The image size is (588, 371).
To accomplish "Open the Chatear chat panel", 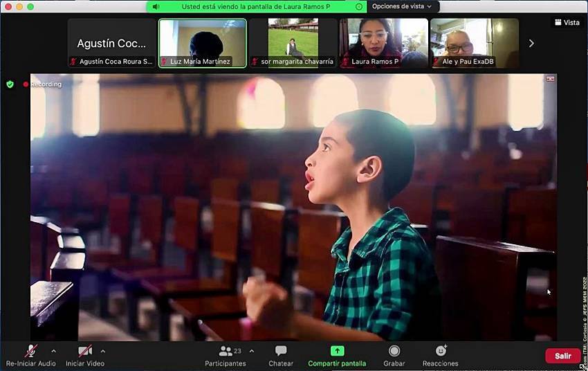I will pos(281,356).
